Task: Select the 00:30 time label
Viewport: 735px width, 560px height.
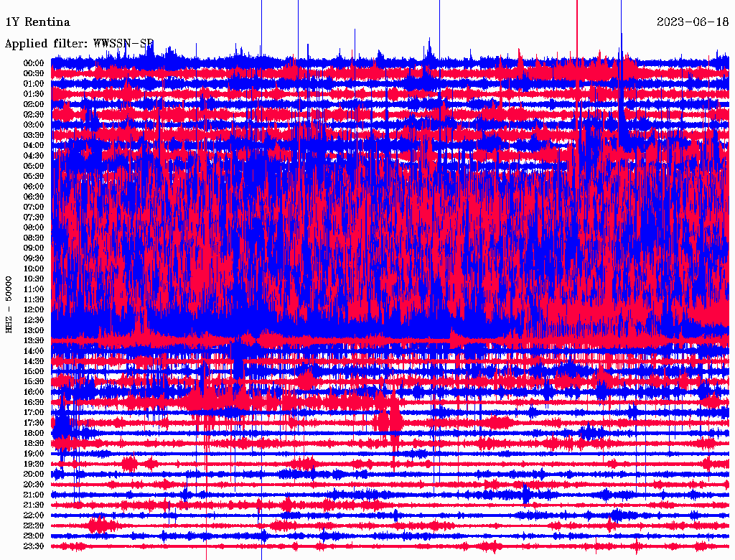Action: (x=34, y=74)
